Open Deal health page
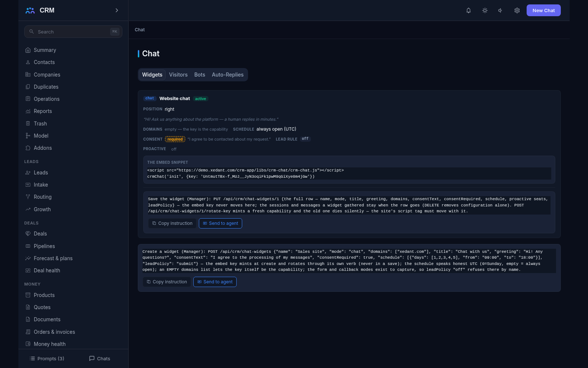Screen dimensions: 588x368 pyautogui.click(x=73, y=270)
